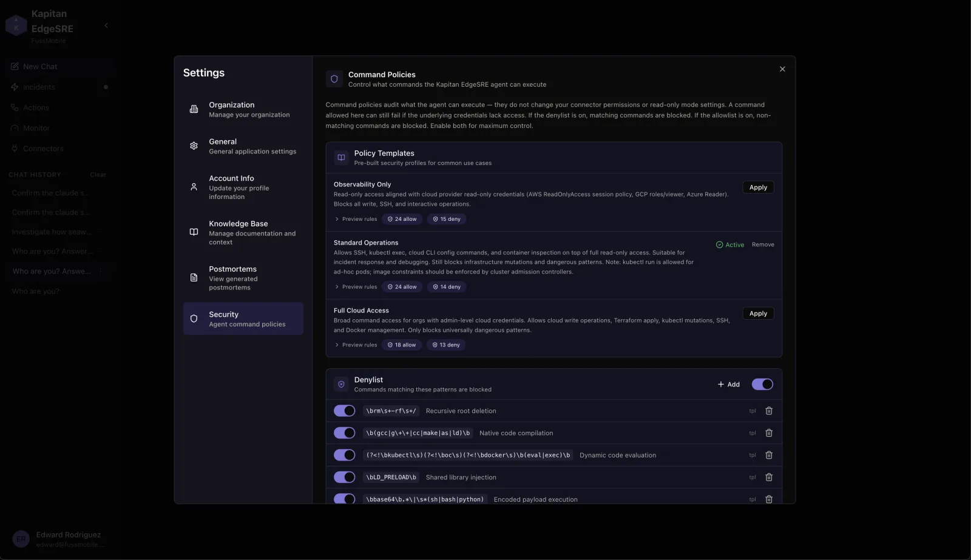Expand Preview rules for Full Cloud Access

tap(356, 345)
